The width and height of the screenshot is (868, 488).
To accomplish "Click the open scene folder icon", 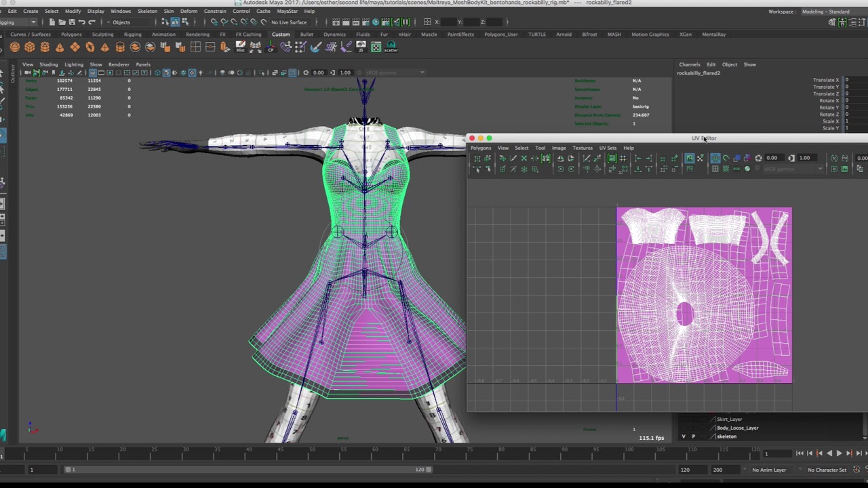I will coord(62,22).
